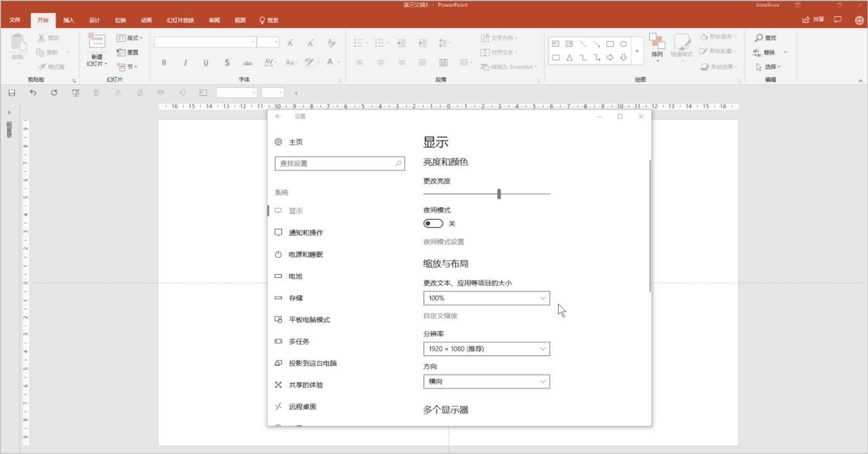The image size is (868, 454).
Task: Toggle Text Shadow (S) formatting
Action: (x=227, y=63)
